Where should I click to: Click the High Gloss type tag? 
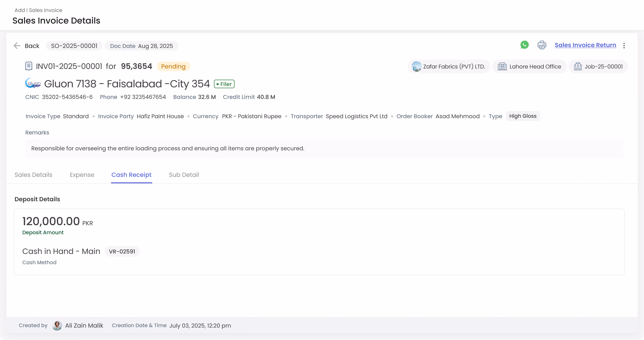point(523,116)
